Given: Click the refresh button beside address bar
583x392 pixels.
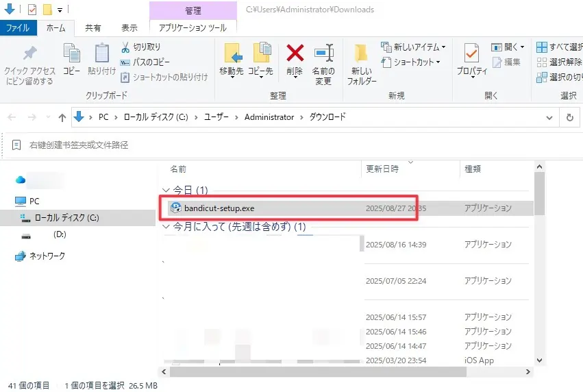Looking at the screenshot, I should (569, 117).
